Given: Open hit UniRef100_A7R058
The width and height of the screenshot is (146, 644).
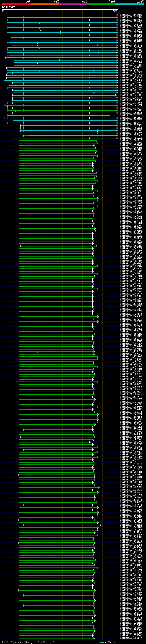Looking at the screenshot, I should pyautogui.click(x=131, y=22).
